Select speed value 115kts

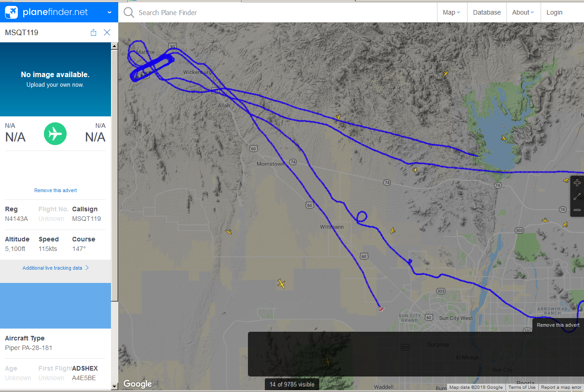pos(48,249)
